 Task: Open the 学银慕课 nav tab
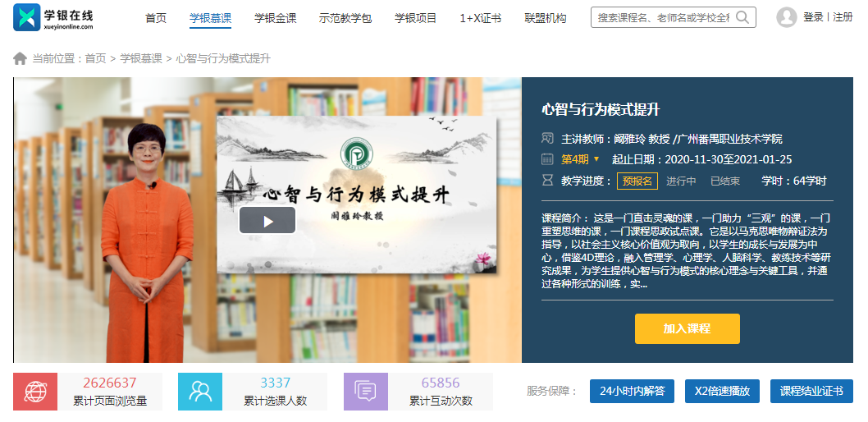pyautogui.click(x=210, y=18)
